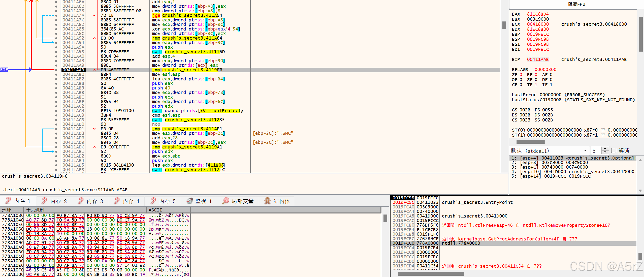Show the 局部变量 locals tab
The height and width of the screenshot is (277, 644).
[238, 201]
